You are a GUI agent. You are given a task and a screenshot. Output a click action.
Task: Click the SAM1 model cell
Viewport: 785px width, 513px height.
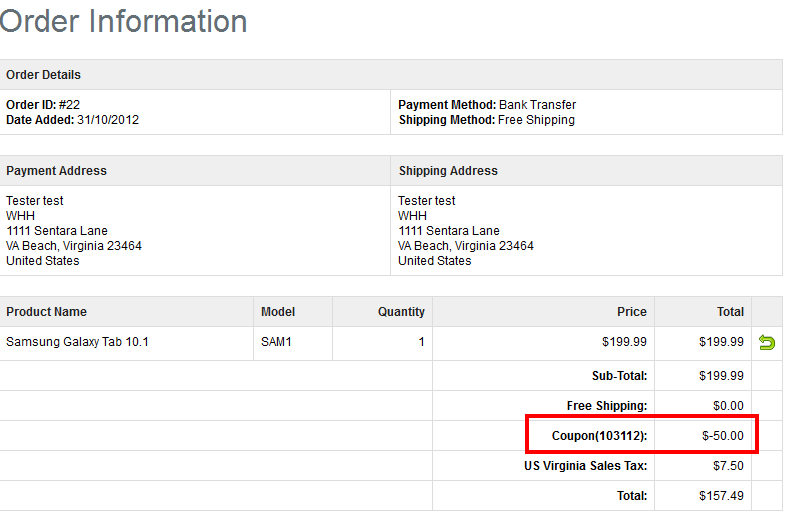point(277,342)
